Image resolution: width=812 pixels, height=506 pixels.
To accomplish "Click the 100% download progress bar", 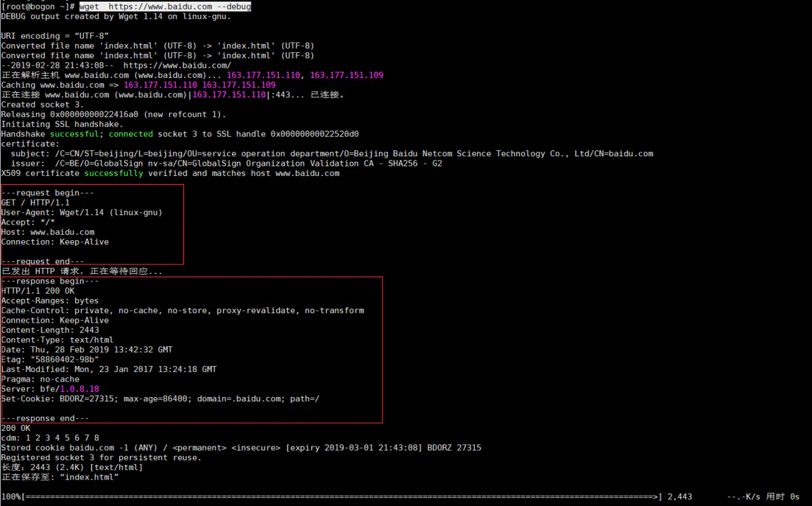I will (x=342, y=497).
